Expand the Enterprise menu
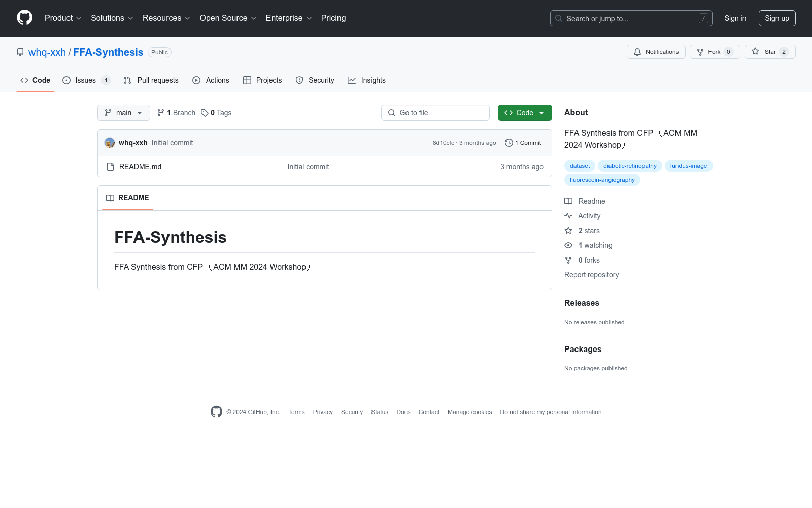The height and width of the screenshot is (508, 812). tap(289, 18)
